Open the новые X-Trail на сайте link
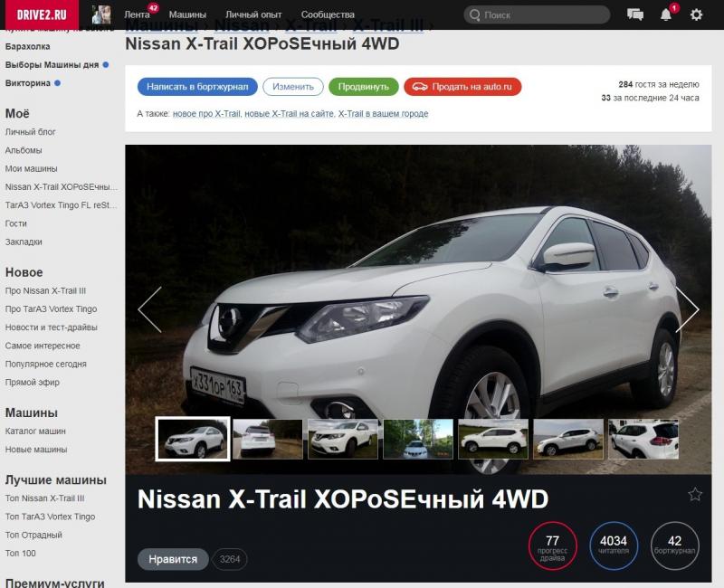The height and width of the screenshot is (588, 724). [x=289, y=114]
